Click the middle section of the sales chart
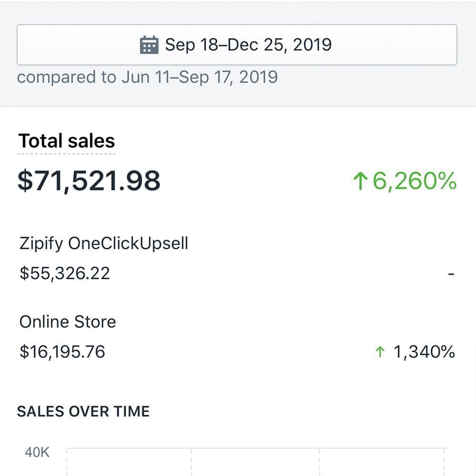 coord(255,462)
